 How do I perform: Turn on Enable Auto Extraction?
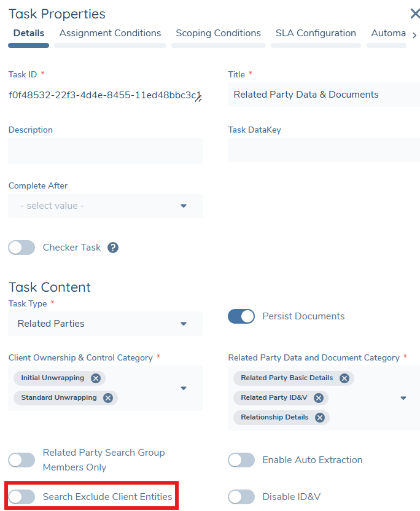click(241, 459)
